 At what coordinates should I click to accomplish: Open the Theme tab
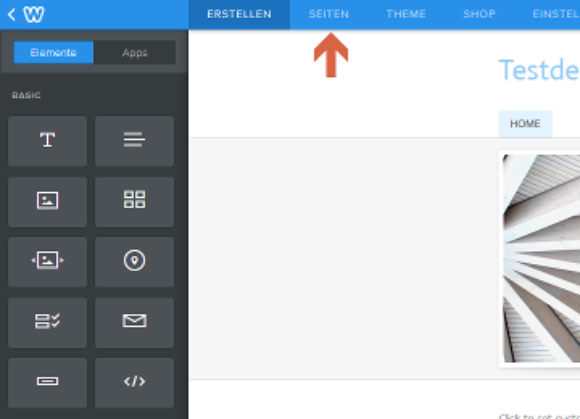pyautogui.click(x=406, y=14)
